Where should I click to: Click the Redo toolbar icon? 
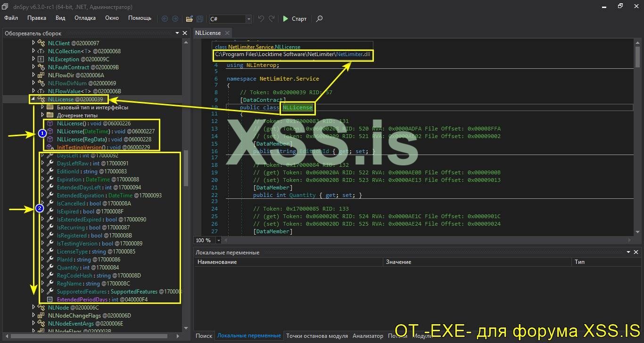point(272,19)
